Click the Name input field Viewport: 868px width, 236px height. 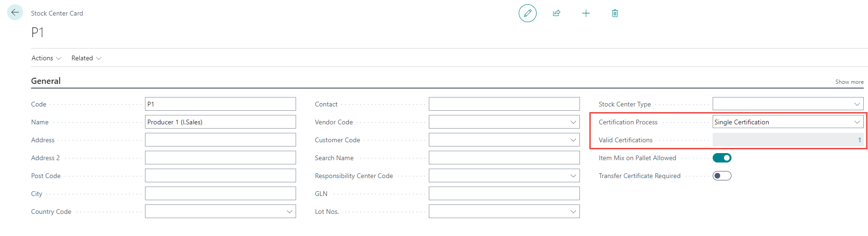coord(220,122)
